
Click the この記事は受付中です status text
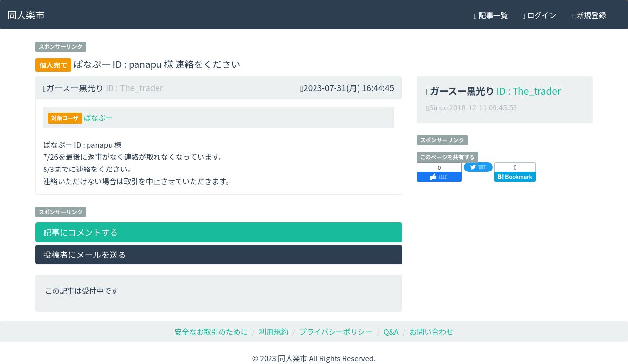coord(82,291)
